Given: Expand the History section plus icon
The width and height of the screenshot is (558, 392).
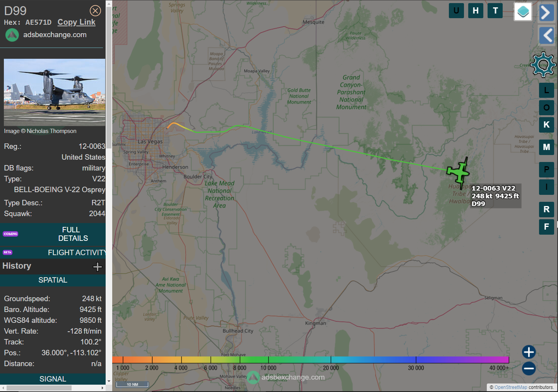Looking at the screenshot, I should (x=98, y=267).
